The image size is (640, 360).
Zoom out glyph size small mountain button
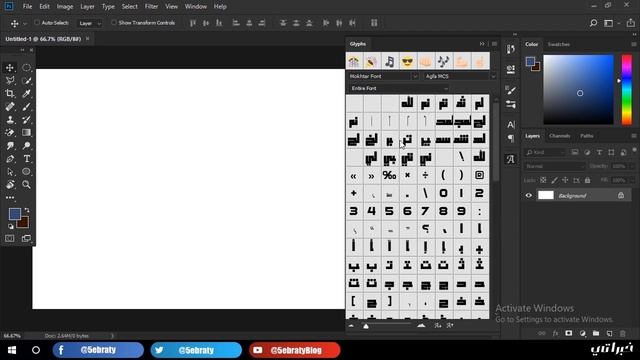pyautogui.click(x=351, y=326)
